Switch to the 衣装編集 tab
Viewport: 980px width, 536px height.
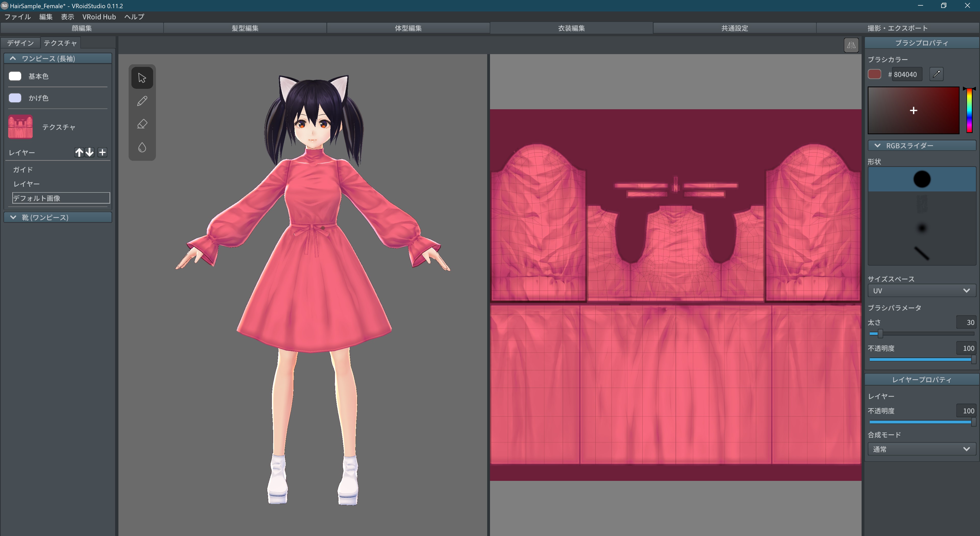[x=571, y=28]
